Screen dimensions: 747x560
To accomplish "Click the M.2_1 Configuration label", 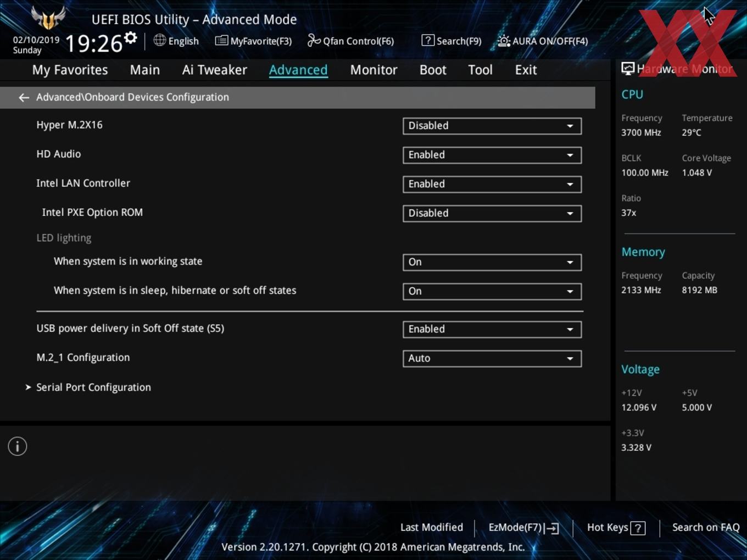I will (x=83, y=357).
